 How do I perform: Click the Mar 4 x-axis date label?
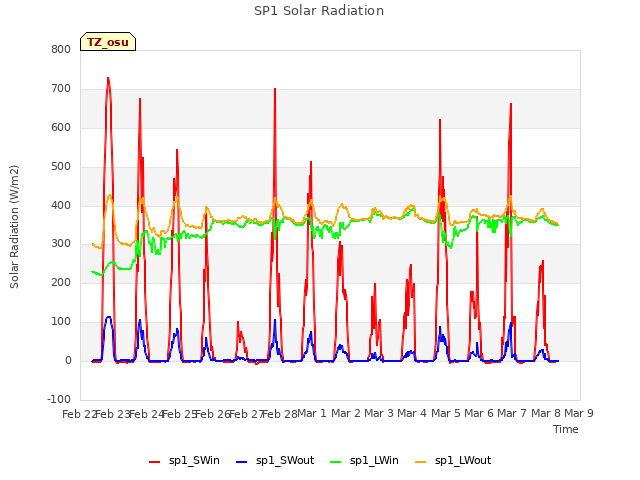coord(412,413)
